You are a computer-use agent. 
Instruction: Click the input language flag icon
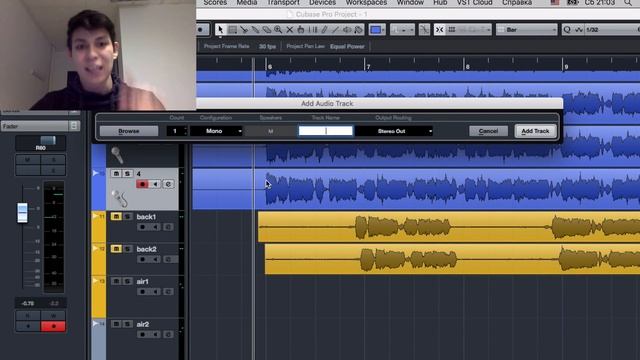tap(555, 3)
